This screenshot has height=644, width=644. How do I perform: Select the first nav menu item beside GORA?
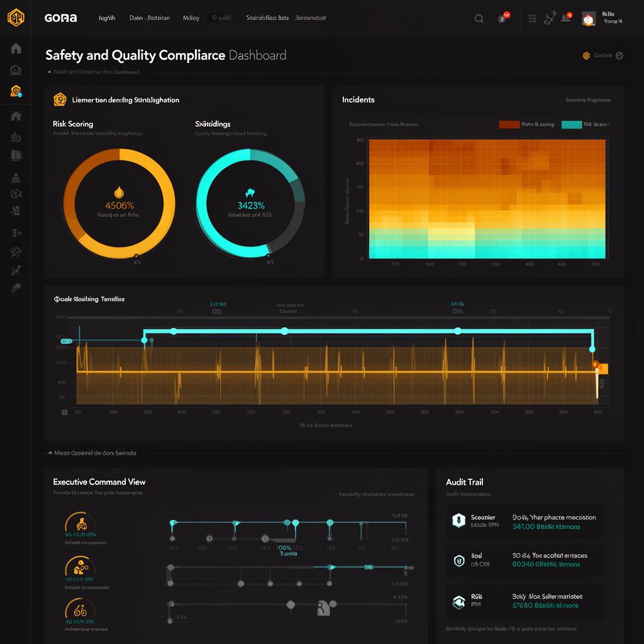click(x=107, y=18)
